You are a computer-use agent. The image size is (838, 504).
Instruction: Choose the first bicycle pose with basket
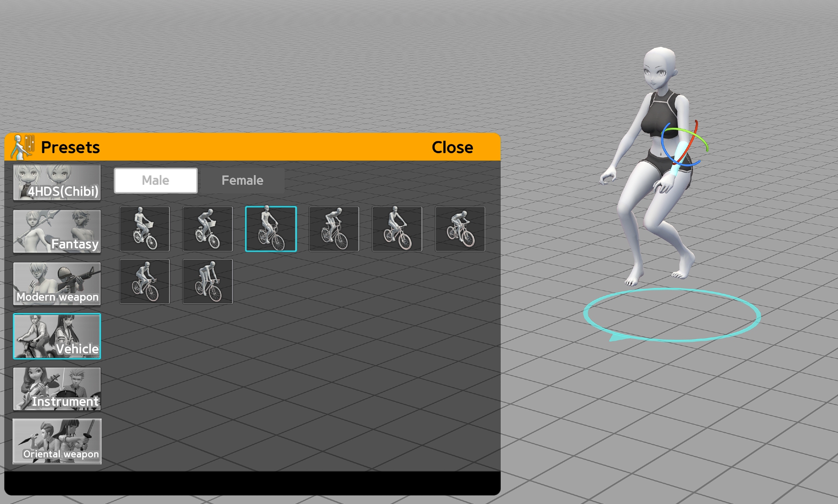click(x=145, y=229)
